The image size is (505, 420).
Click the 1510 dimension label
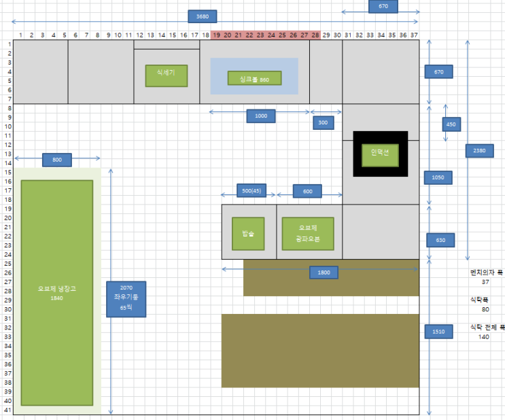click(438, 332)
